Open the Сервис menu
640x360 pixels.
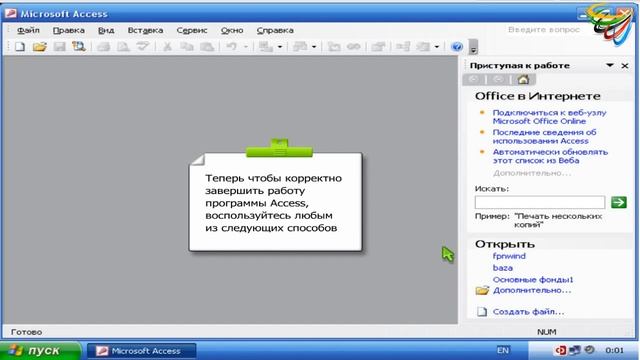tap(192, 30)
